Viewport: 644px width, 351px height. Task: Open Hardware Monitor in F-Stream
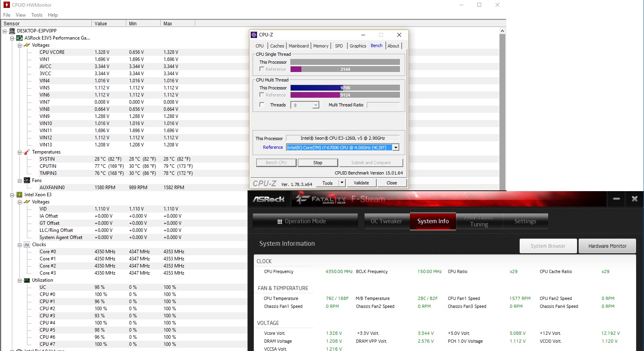(x=607, y=246)
